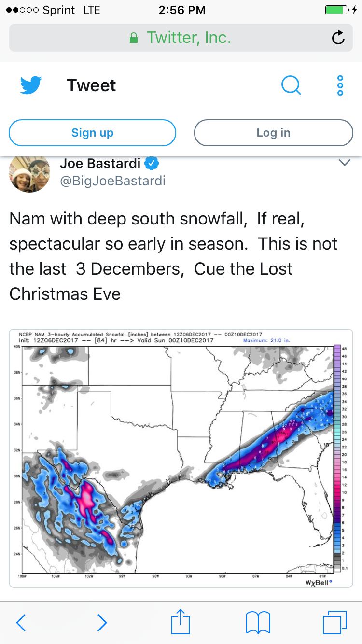Open Safari bookmarks book icon
The image size is (362, 644).
coord(258,622)
